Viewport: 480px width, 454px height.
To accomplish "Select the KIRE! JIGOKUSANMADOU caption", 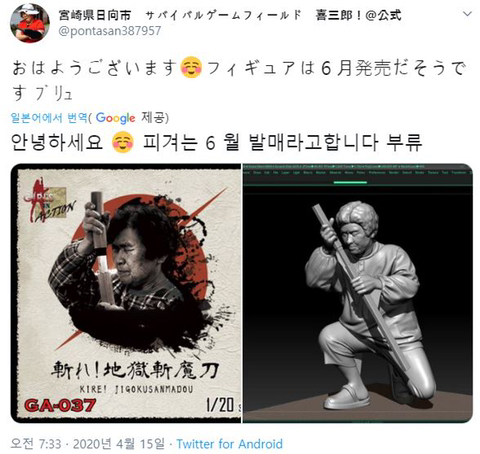I will click(136, 389).
